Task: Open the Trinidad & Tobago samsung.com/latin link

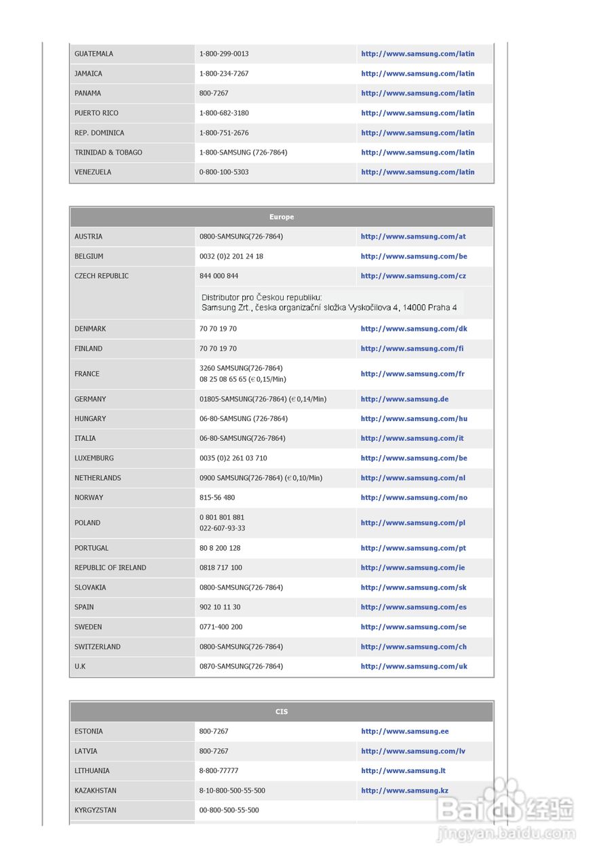Action: [418, 153]
